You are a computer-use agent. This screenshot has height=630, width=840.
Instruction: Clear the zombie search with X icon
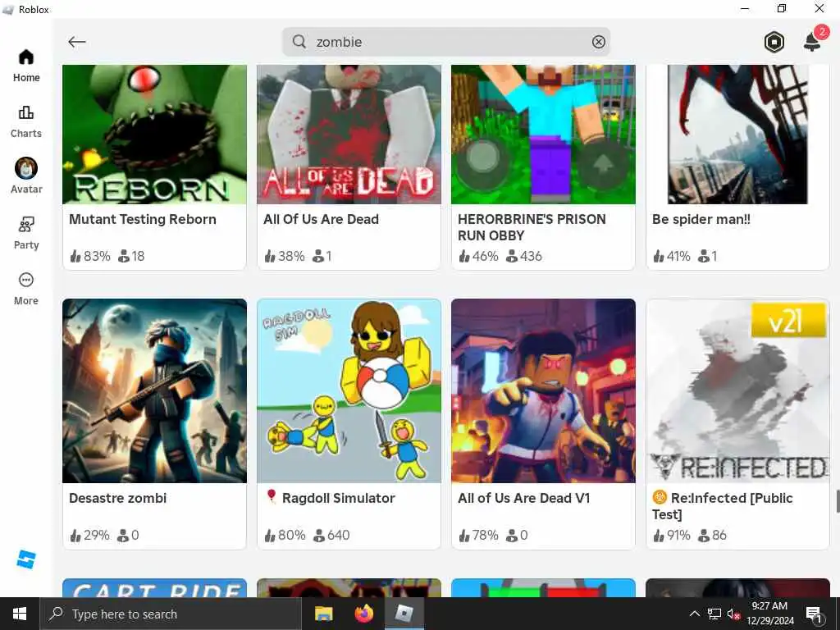click(598, 42)
